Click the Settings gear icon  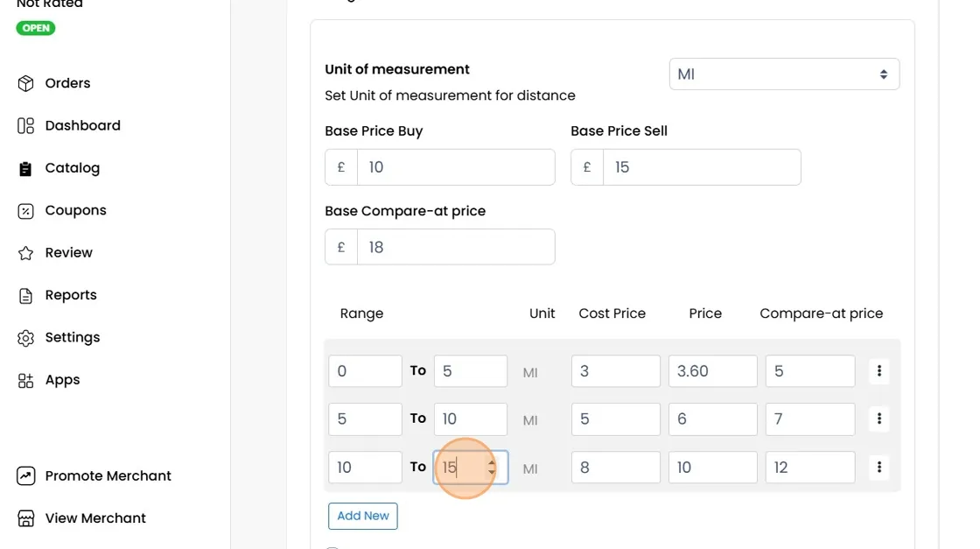point(25,338)
